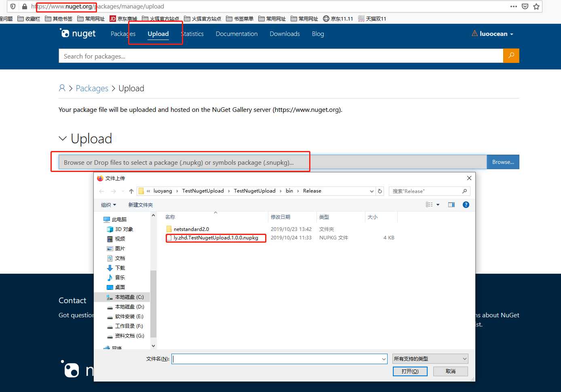Open the 所有支持的类型 file type dropdown

(430, 358)
